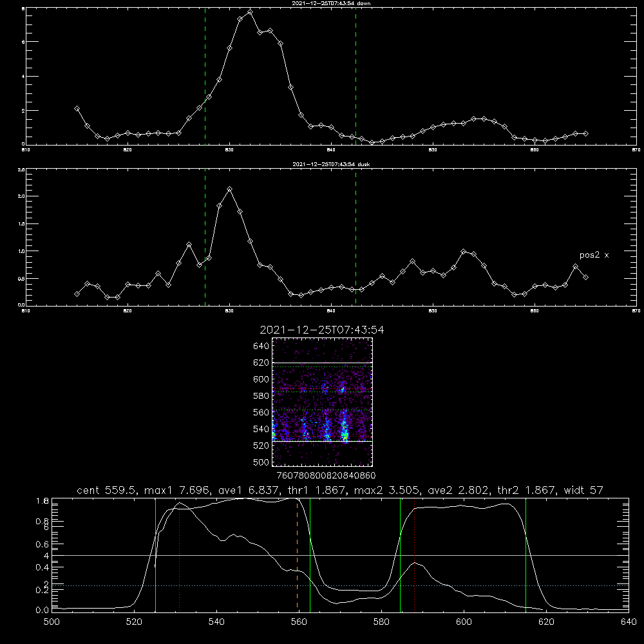Click the 500 x-axis label on bottom plot
The height and width of the screenshot is (644, 644).
pyautogui.click(x=52, y=622)
